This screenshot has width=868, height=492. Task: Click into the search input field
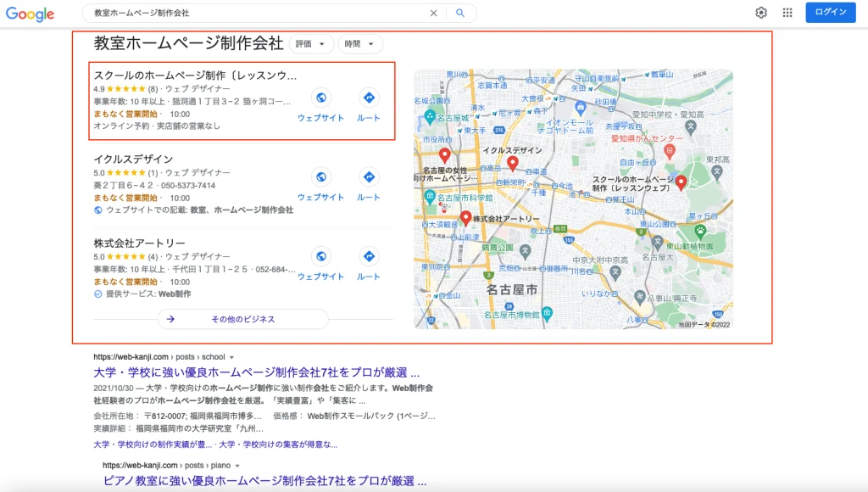[x=254, y=14]
